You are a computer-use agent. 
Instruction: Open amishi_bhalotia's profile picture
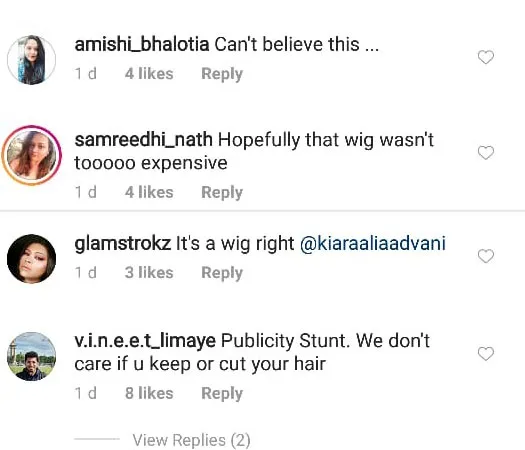31,60
